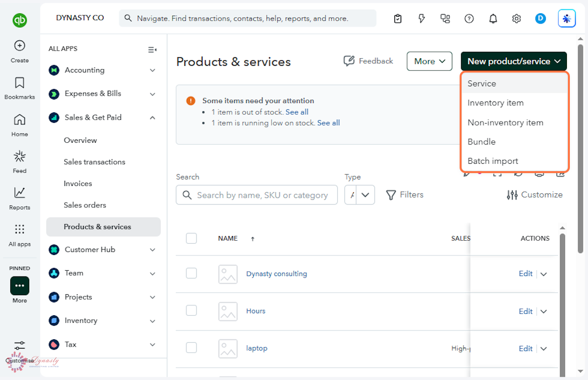Click the Dynasty consulting image placeholder
The width and height of the screenshot is (588, 380).
point(228,274)
